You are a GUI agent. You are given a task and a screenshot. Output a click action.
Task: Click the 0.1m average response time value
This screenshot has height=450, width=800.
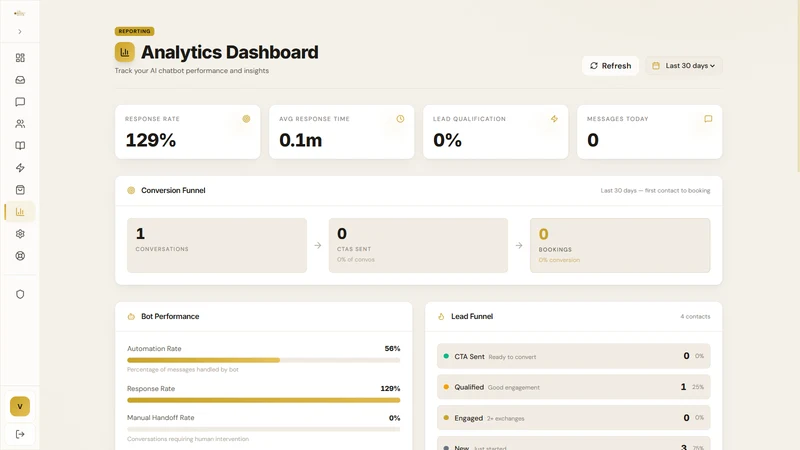point(301,140)
